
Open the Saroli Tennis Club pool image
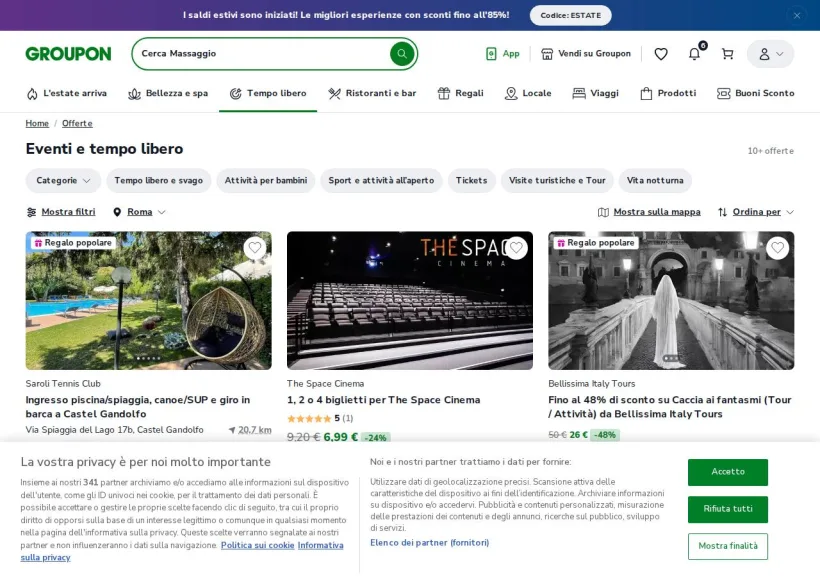149,301
